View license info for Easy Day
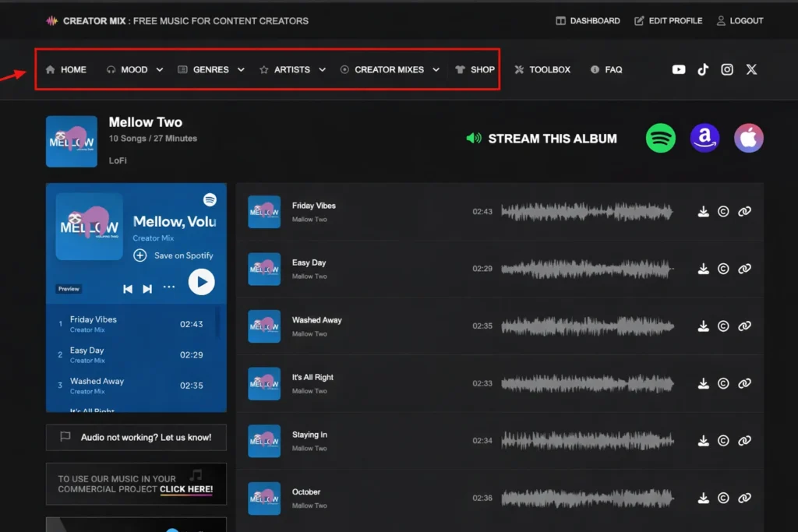The width and height of the screenshot is (798, 532). pyautogui.click(x=724, y=269)
